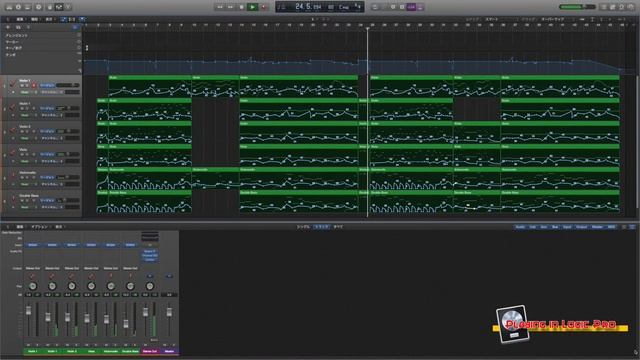Toggle the highlighted Mixer icon in control bar
The height and width of the screenshot is (360, 640).
(58, 7)
